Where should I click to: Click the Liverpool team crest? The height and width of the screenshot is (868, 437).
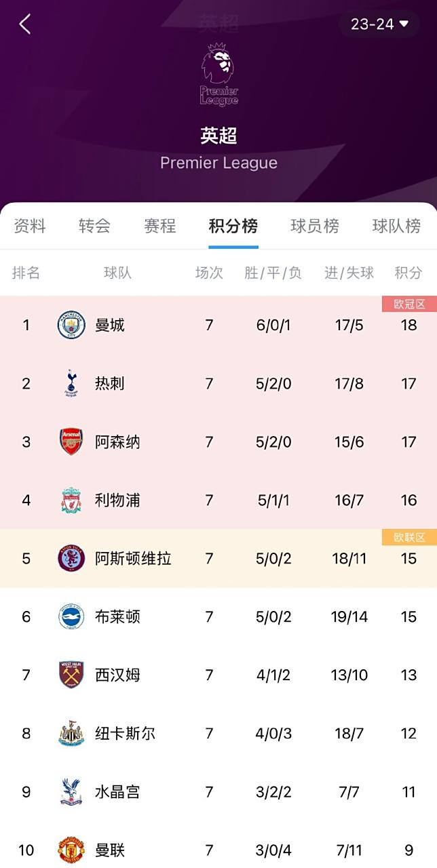pos(70,500)
